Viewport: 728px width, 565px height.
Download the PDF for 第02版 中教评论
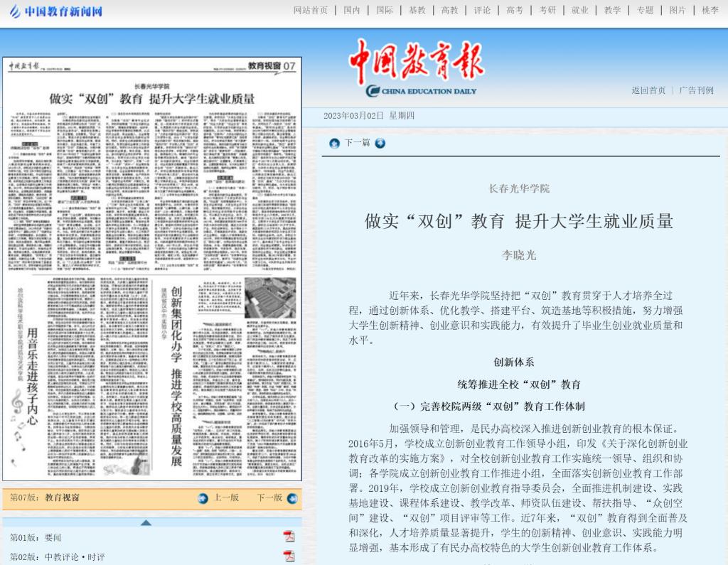(x=289, y=555)
